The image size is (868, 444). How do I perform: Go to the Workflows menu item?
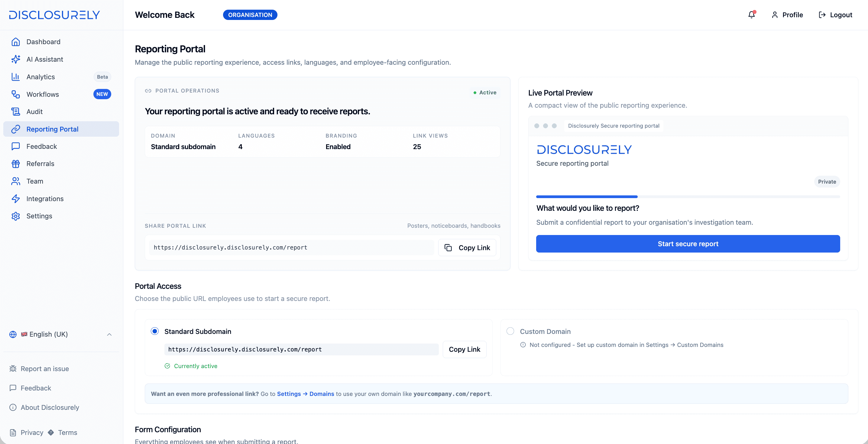61,94
